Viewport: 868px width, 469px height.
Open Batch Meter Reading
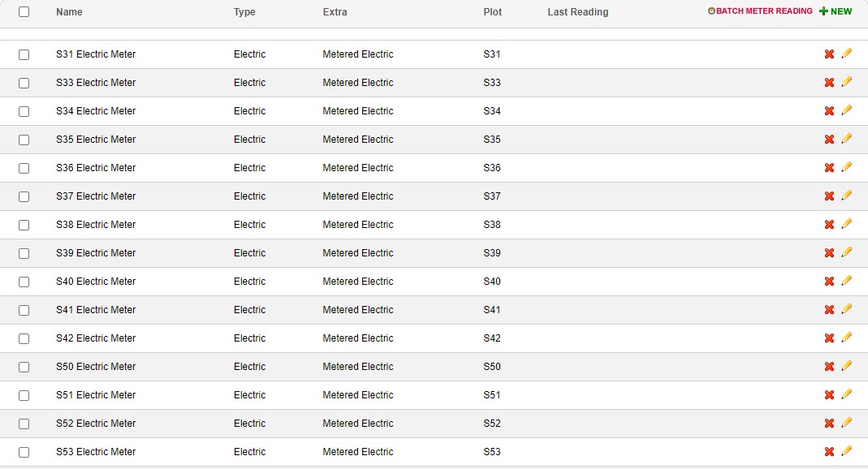[760, 11]
